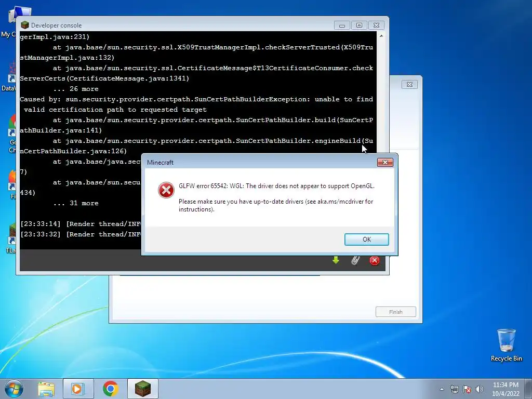Click the Show Desktop strip by clock
The width and height of the screenshot is (532, 399).
(x=528, y=389)
